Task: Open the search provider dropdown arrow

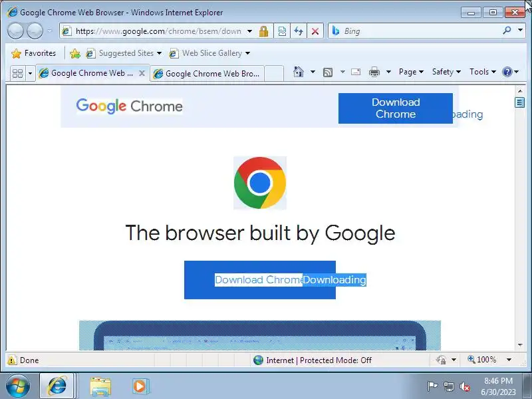Action: tap(520, 31)
